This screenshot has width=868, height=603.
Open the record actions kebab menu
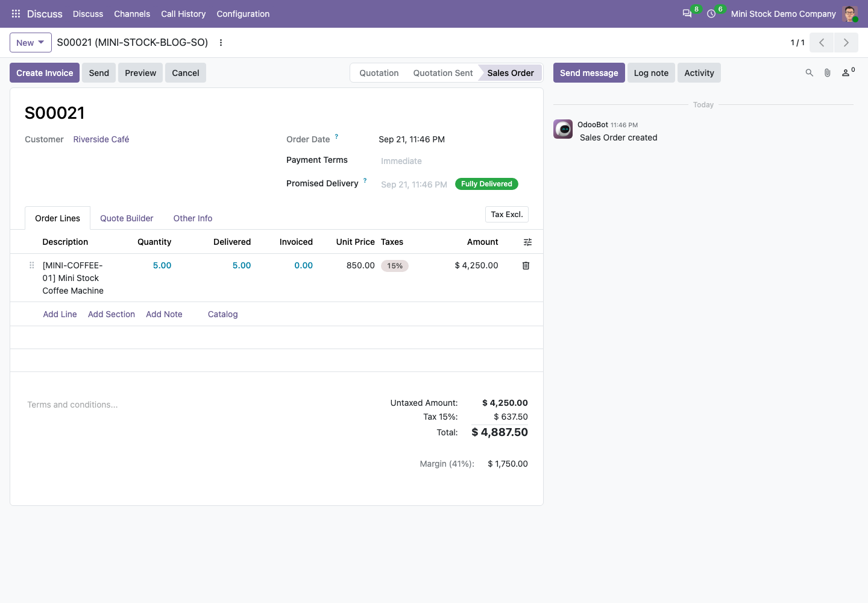tap(221, 43)
